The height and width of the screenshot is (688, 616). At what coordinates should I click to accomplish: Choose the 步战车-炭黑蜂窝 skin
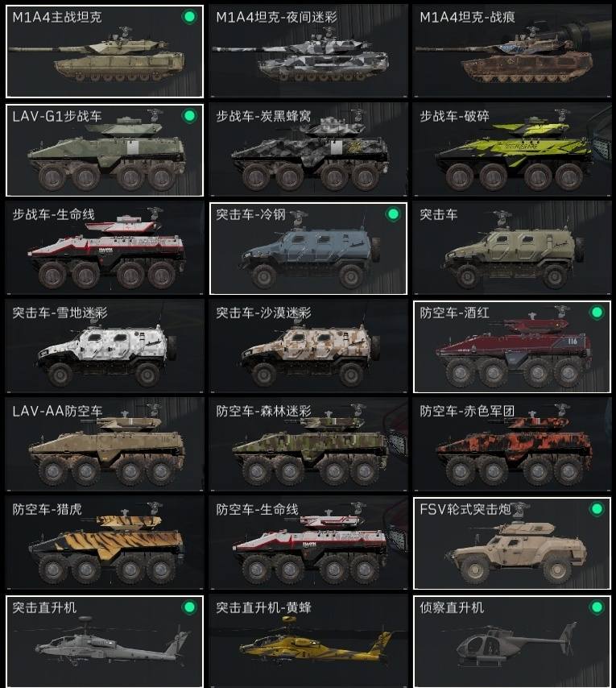point(308,150)
